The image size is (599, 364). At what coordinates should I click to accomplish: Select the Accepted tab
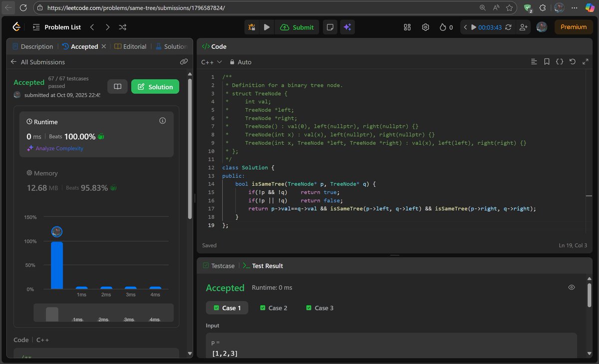coord(80,46)
